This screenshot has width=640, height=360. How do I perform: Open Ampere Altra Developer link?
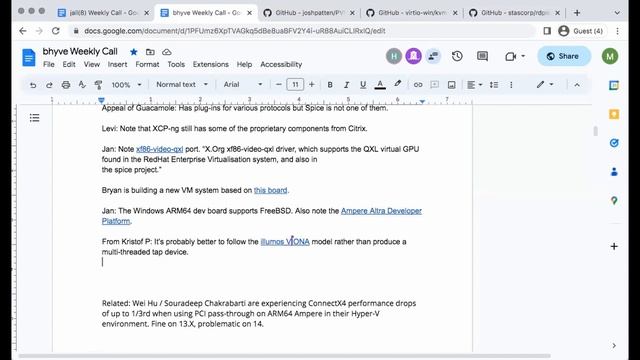[x=381, y=211]
